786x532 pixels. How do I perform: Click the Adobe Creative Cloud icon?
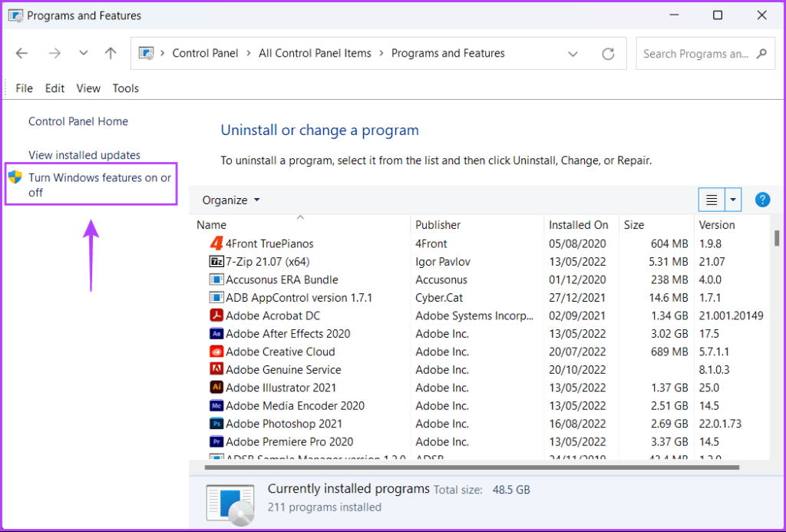pos(216,352)
